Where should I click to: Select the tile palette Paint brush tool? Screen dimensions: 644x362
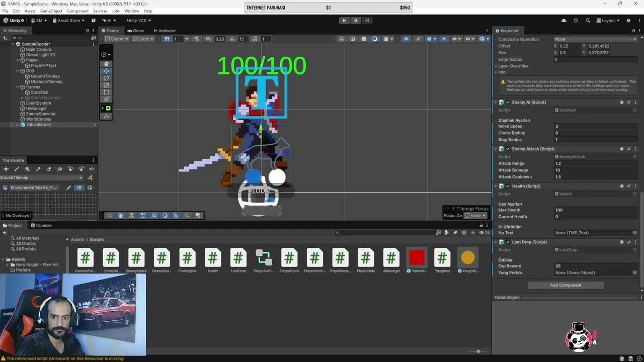[x=17, y=169]
